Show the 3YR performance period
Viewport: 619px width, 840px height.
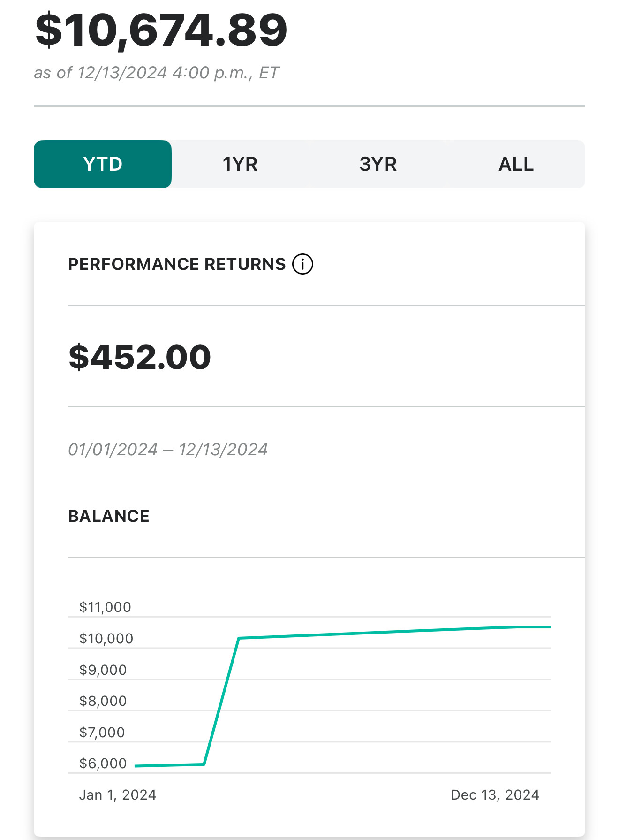(378, 164)
